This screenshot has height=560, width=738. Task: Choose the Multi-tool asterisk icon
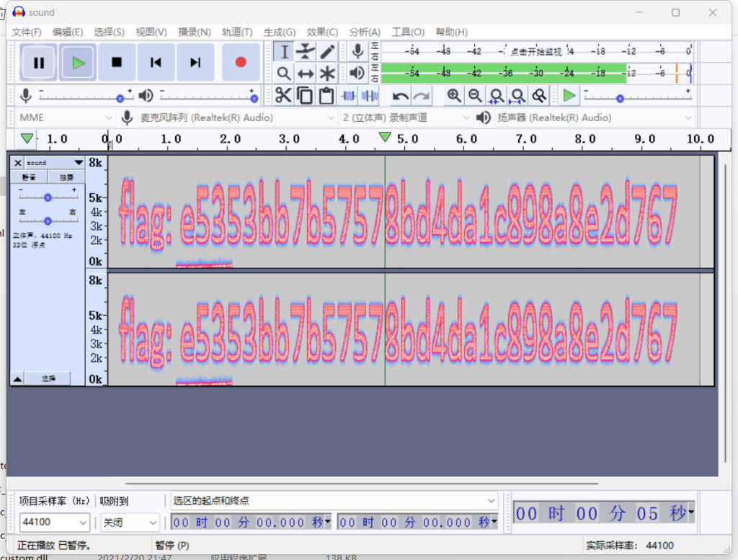pos(327,74)
